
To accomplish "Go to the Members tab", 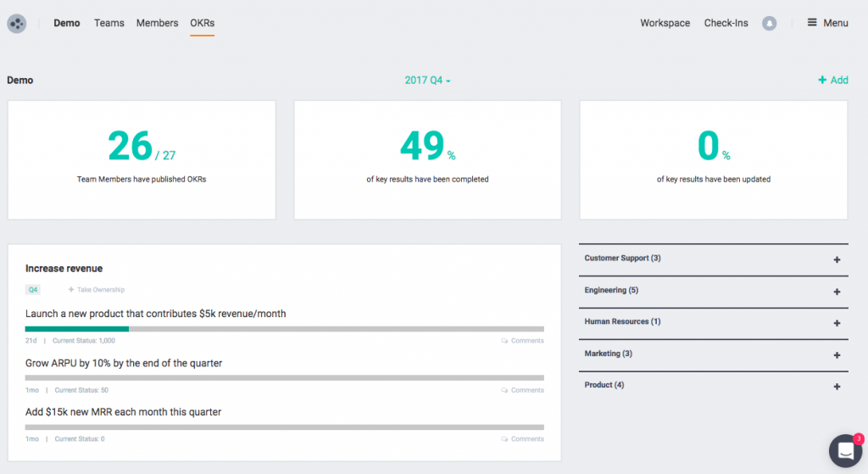I will pyautogui.click(x=157, y=23).
